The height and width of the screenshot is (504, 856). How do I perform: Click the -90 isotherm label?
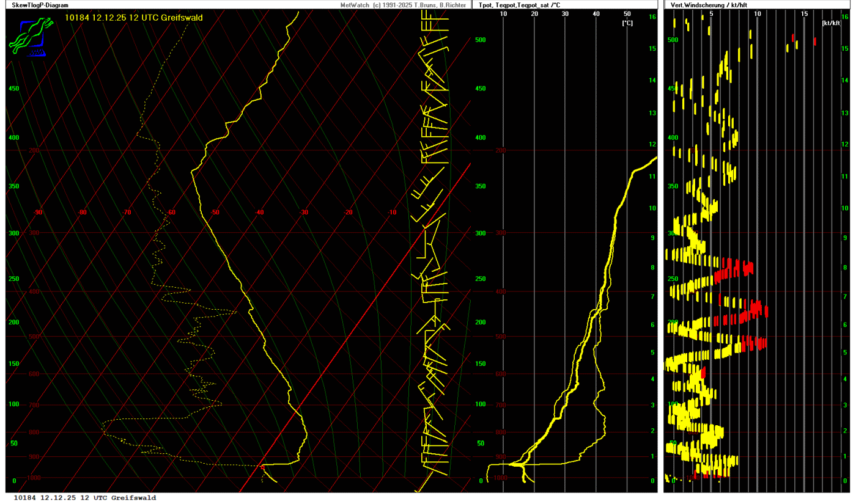click(x=38, y=213)
